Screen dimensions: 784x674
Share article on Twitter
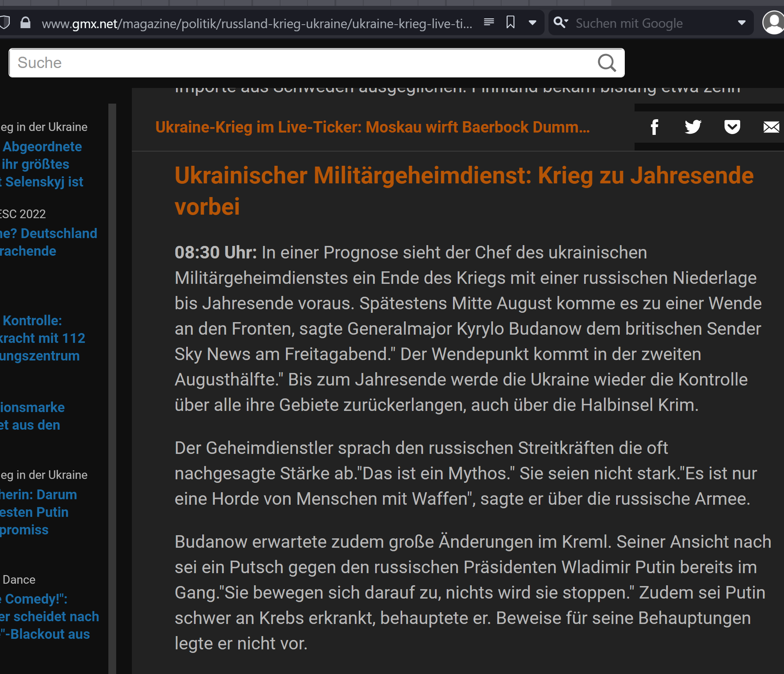(693, 127)
